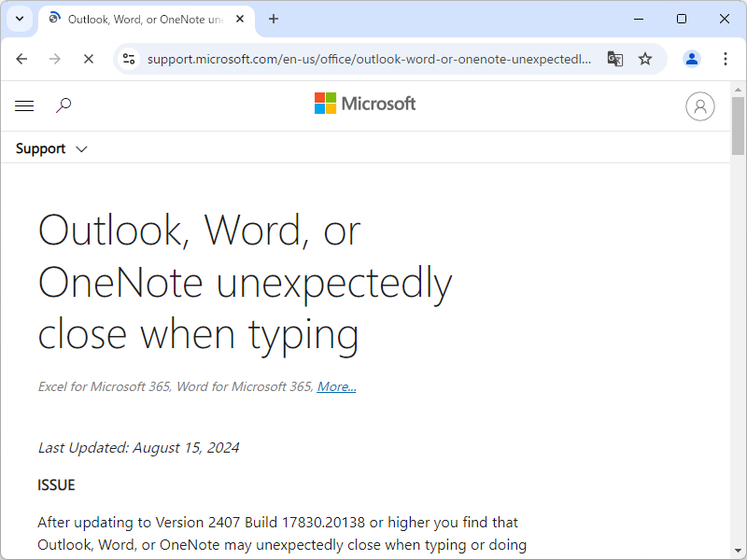Screen dimensions: 747x560
Task: Open a new browser tab
Action: tap(274, 19)
